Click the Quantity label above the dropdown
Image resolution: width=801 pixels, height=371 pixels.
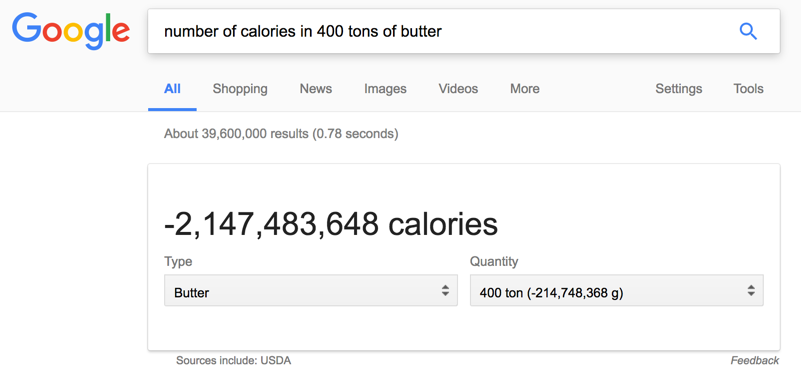494,262
